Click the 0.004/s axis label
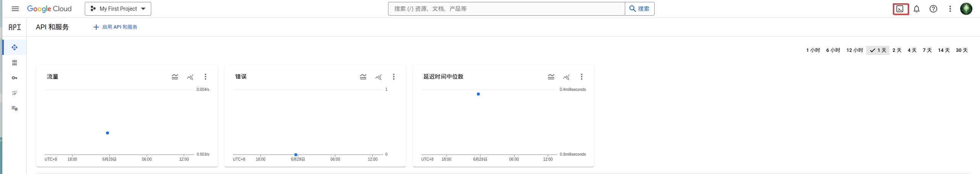The image size is (980, 174). [x=203, y=89]
